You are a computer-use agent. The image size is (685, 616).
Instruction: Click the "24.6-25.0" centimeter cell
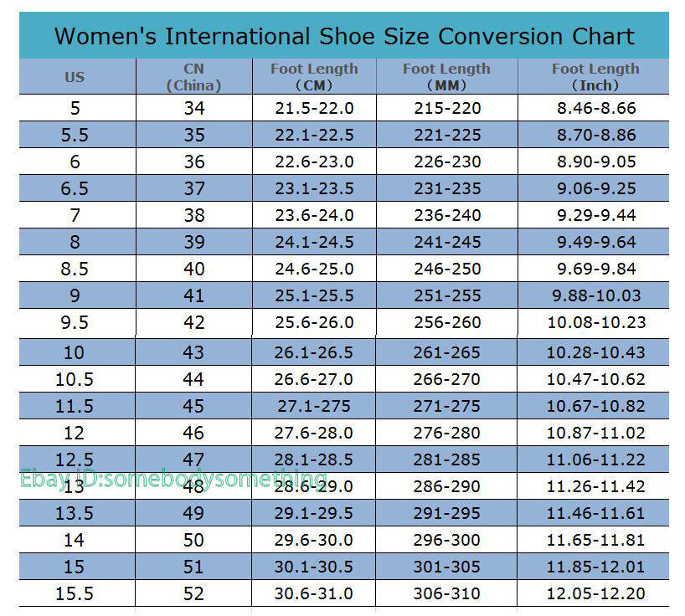pyautogui.click(x=314, y=269)
